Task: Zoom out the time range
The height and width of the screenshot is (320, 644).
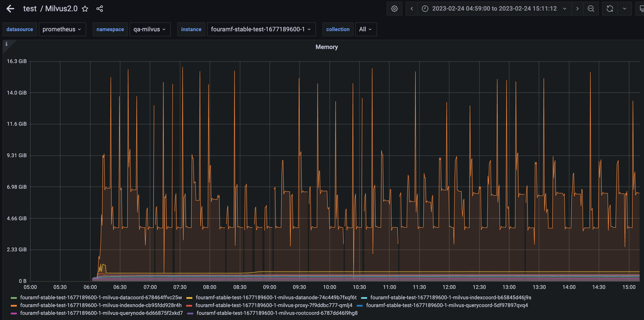Action: click(x=591, y=8)
